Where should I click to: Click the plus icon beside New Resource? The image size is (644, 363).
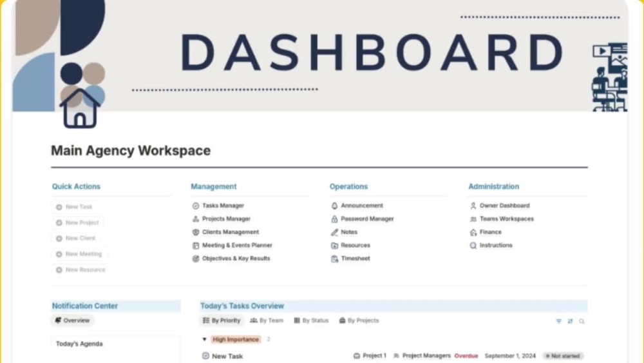[59, 270]
